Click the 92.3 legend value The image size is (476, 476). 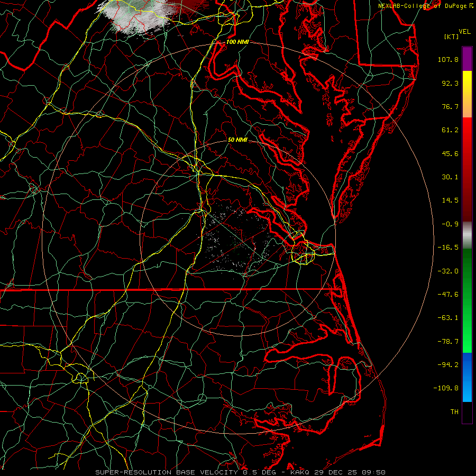click(450, 83)
